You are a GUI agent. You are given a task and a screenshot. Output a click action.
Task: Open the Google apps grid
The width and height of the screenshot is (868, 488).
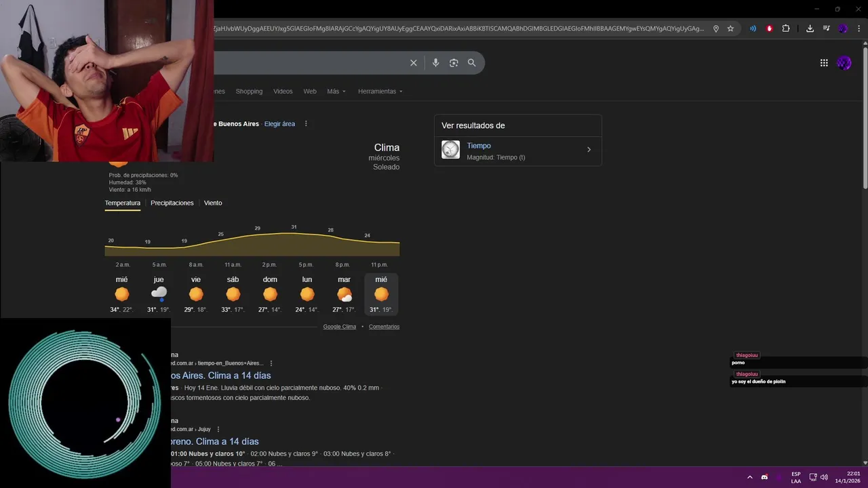pyautogui.click(x=824, y=63)
